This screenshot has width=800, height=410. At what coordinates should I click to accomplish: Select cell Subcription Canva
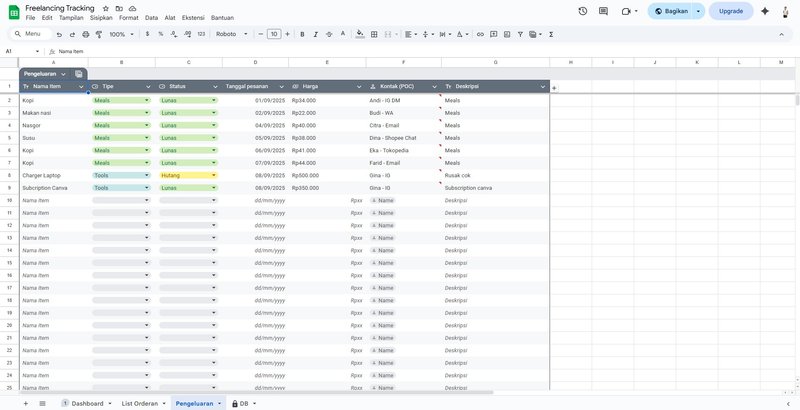[54, 188]
